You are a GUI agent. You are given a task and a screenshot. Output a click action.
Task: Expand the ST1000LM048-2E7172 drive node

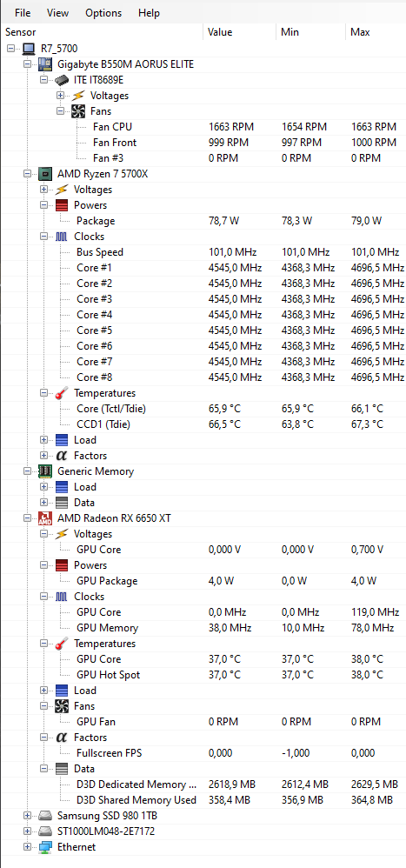27,831
